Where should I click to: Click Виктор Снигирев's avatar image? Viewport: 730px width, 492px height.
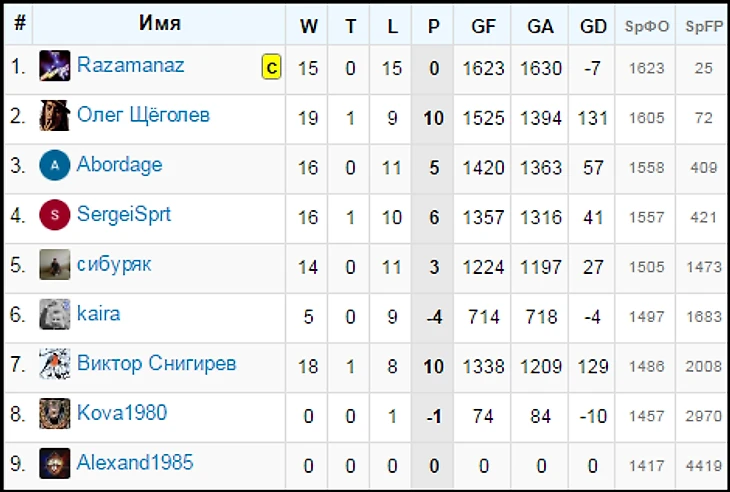pyautogui.click(x=54, y=364)
